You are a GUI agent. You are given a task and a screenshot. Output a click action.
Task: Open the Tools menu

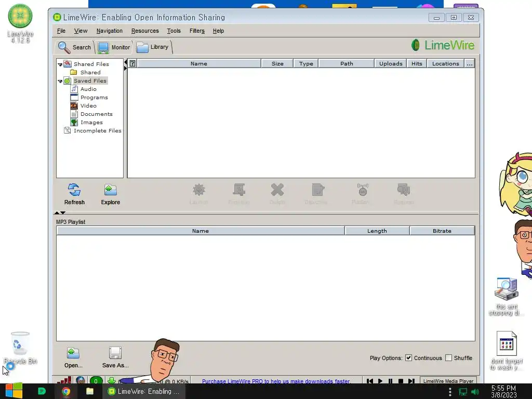coord(174,31)
